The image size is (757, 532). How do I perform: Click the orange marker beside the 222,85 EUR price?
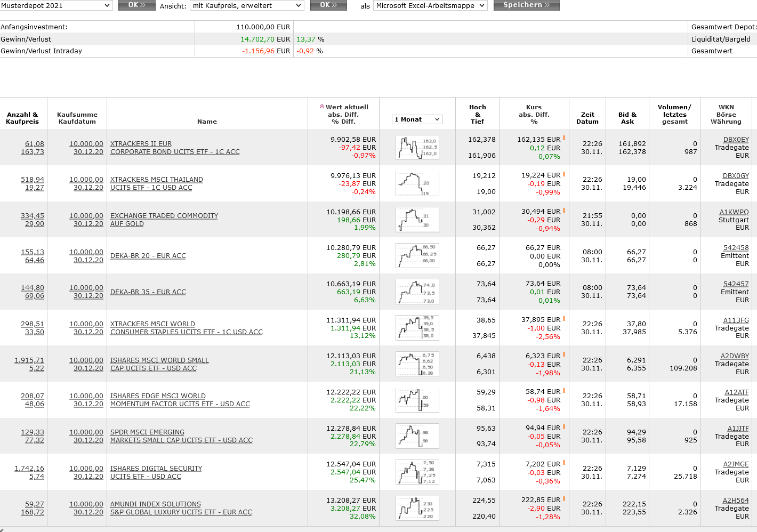[x=564, y=499]
